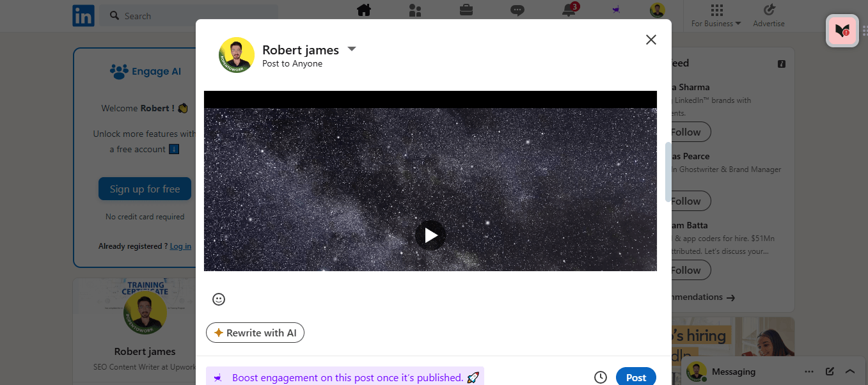Click the Advertise target icon
868x385 pixels.
coord(768,10)
